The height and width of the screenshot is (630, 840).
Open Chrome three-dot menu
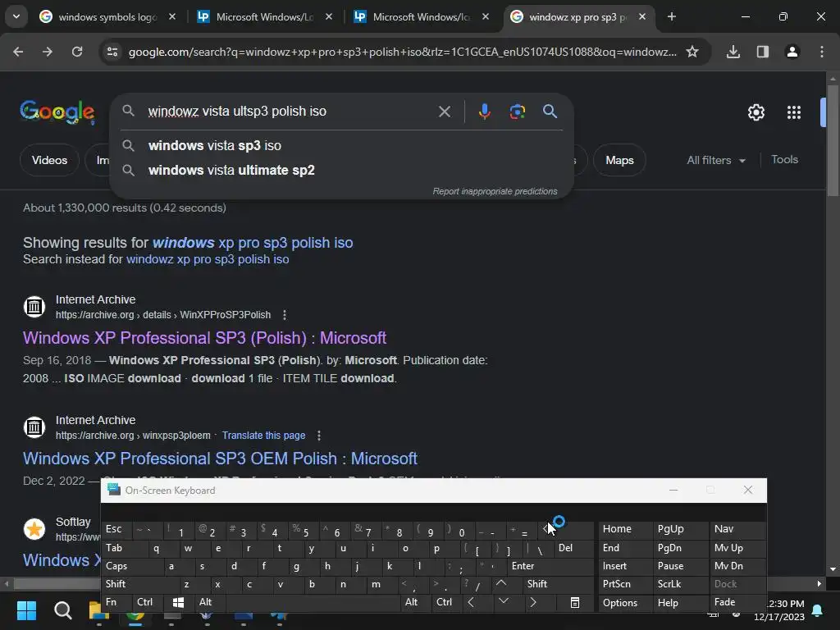(821, 52)
